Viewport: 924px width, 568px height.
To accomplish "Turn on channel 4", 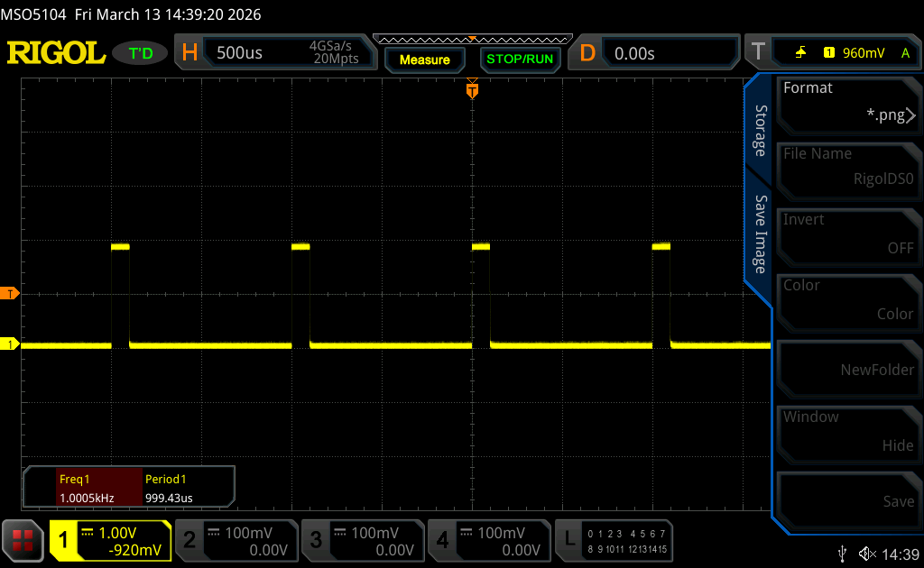I will [x=488, y=540].
